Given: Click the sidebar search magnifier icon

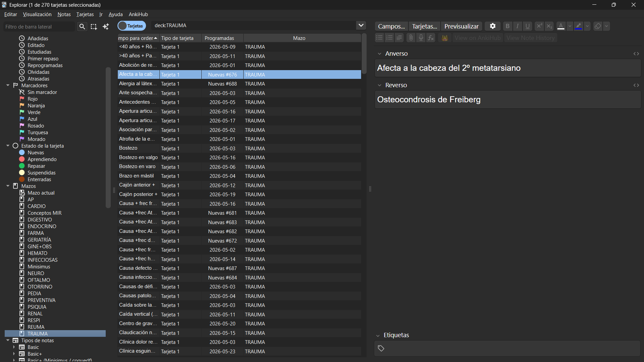Looking at the screenshot, I should [82, 27].
